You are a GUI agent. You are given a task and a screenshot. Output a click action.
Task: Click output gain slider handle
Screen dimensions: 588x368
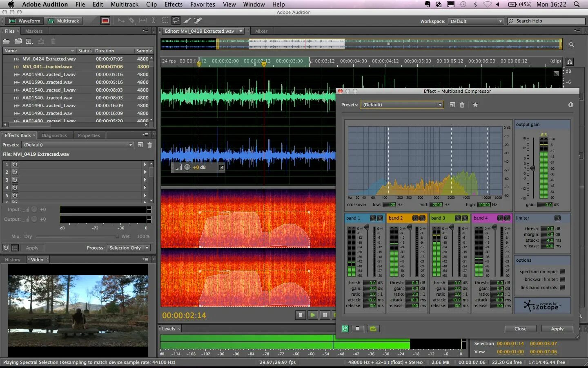(x=532, y=168)
